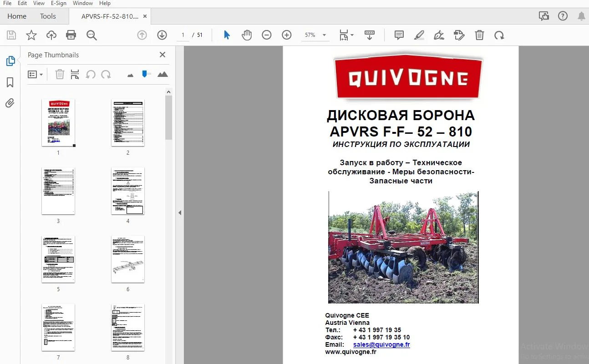The width and height of the screenshot is (589, 364).
Task: Go to the previous page arrow
Action: click(142, 35)
